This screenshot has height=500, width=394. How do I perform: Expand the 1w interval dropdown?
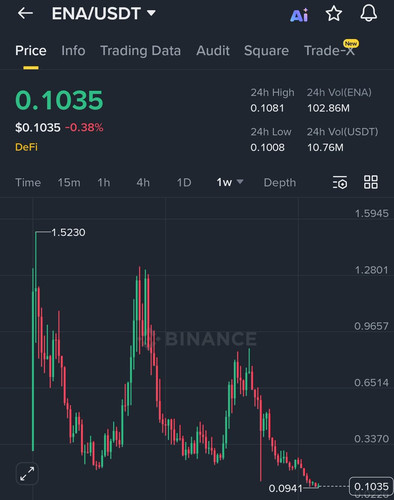click(x=230, y=182)
